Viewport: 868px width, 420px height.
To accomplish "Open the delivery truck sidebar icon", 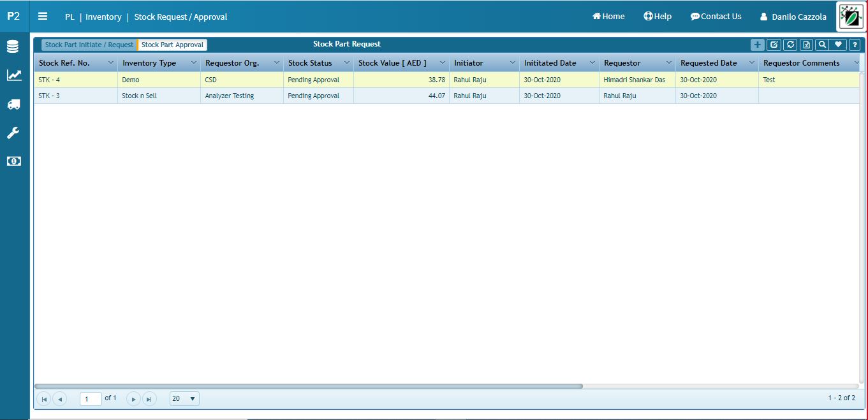I will 13,104.
